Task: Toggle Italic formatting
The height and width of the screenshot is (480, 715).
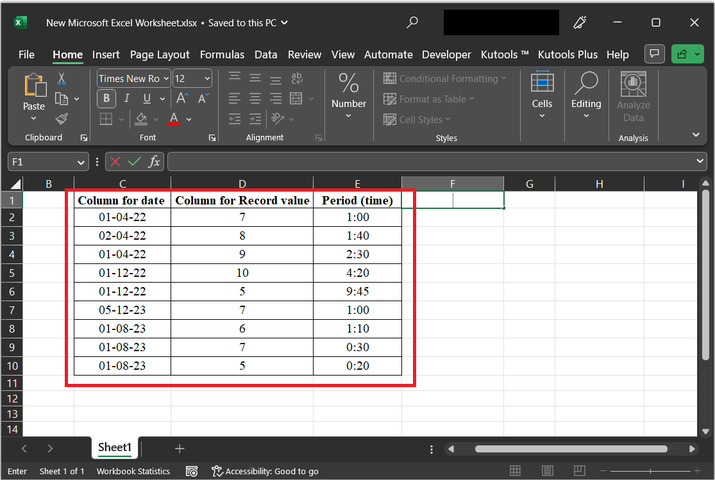Action: tap(127, 98)
